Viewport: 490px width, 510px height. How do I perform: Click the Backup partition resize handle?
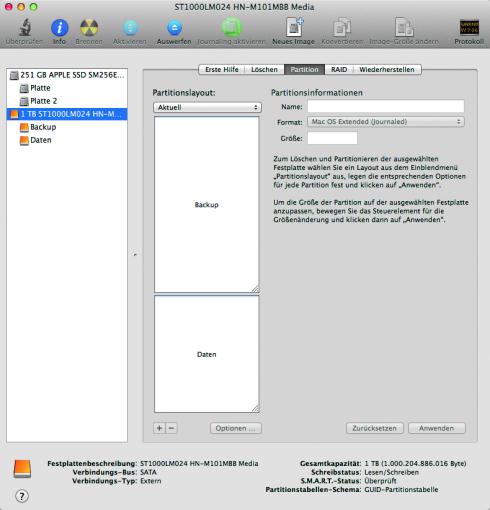tap(255, 289)
